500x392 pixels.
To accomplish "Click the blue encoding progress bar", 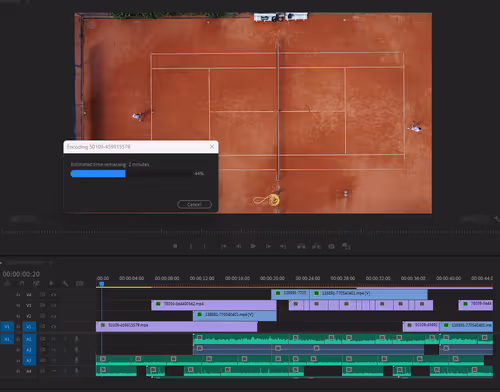I will tap(98, 174).
